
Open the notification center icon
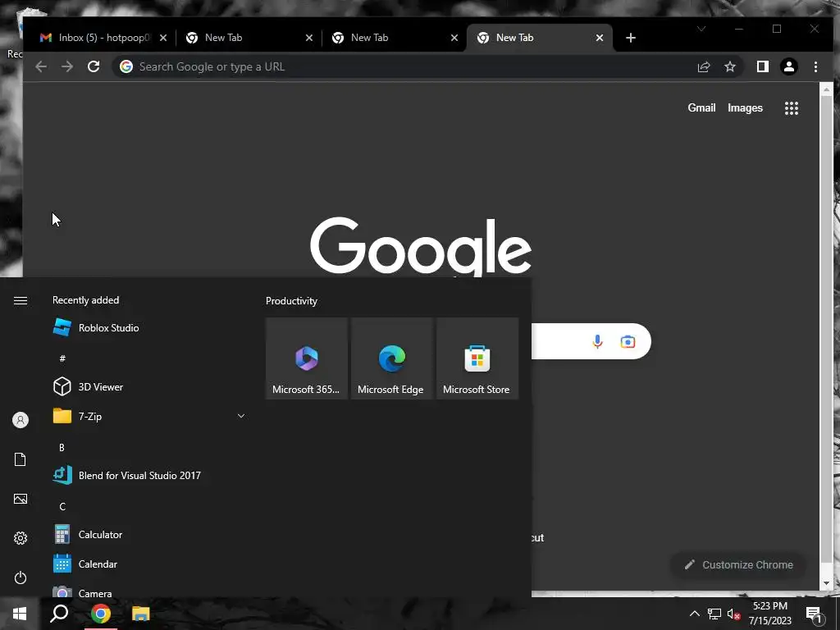814,614
